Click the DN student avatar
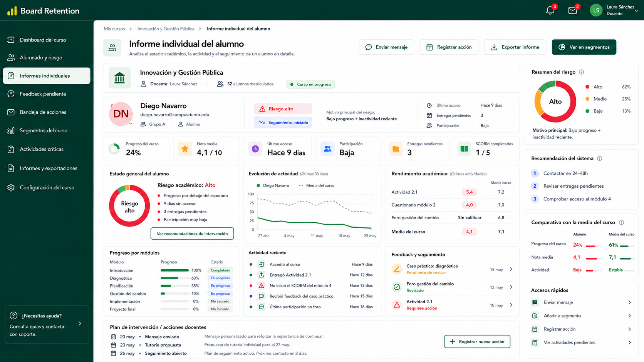The image size is (644, 362). point(121,114)
